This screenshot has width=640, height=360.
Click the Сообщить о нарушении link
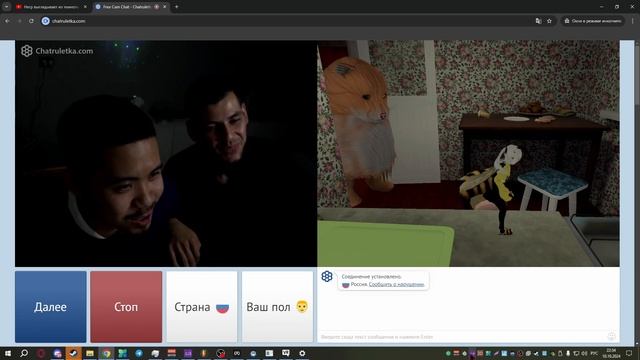[396, 284]
